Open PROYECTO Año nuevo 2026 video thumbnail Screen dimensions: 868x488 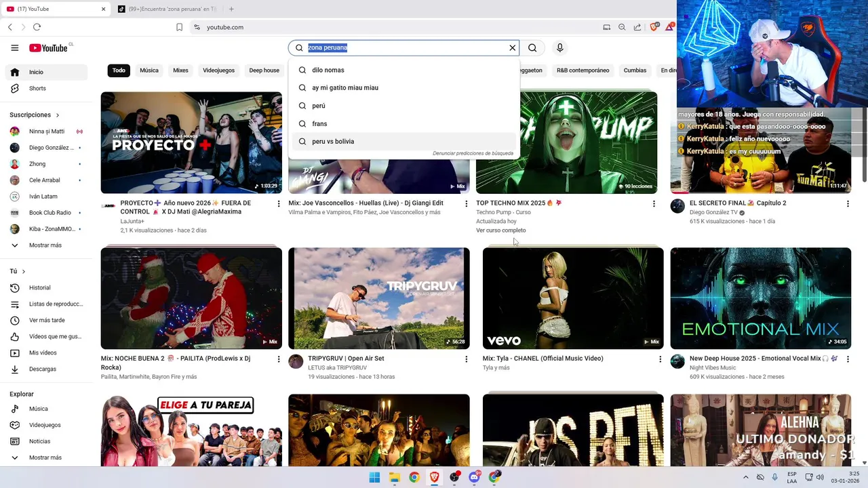(191, 142)
